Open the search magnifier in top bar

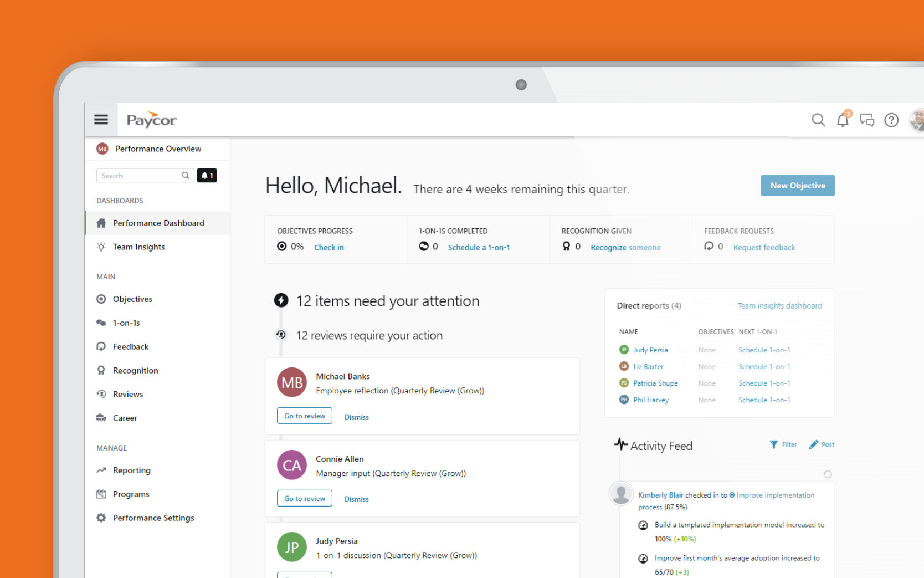coord(818,120)
